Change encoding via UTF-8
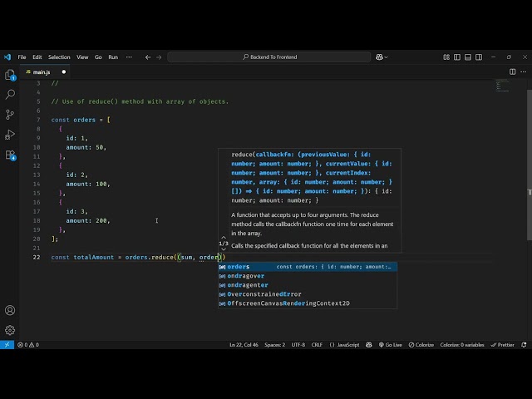This screenshot has width=532, height=399. point(298,345)
